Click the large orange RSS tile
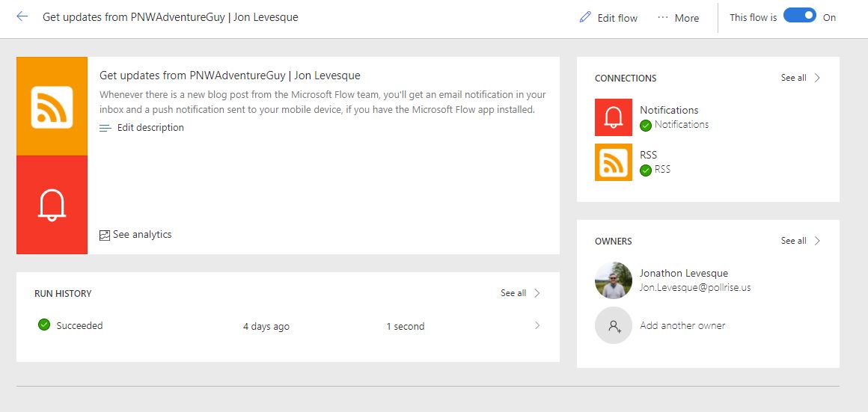Screen dimensions: 868x412 pyautogui.click(x=52, y=106)
